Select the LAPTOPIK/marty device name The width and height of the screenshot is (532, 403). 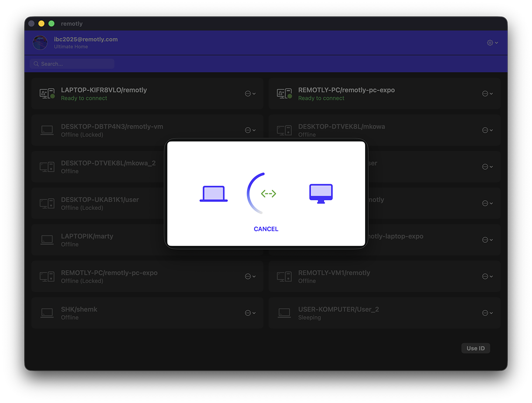click(87, 236)
